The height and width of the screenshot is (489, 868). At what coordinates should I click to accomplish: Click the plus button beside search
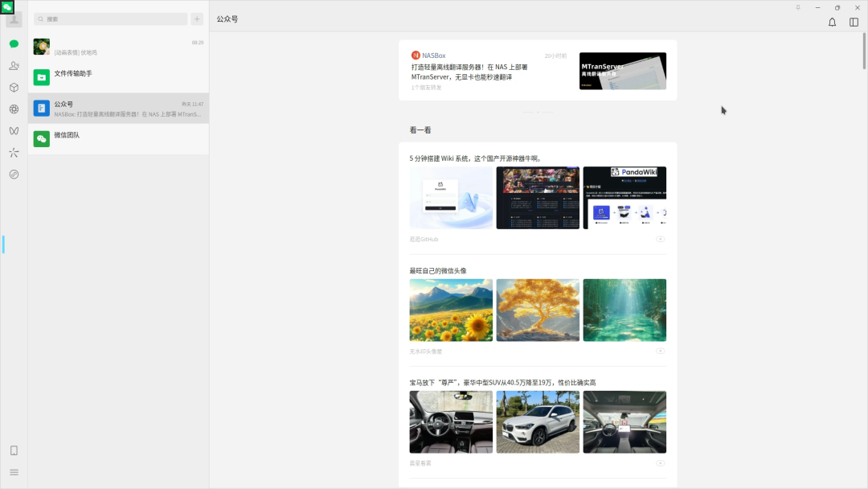click(x=197, y=18)
